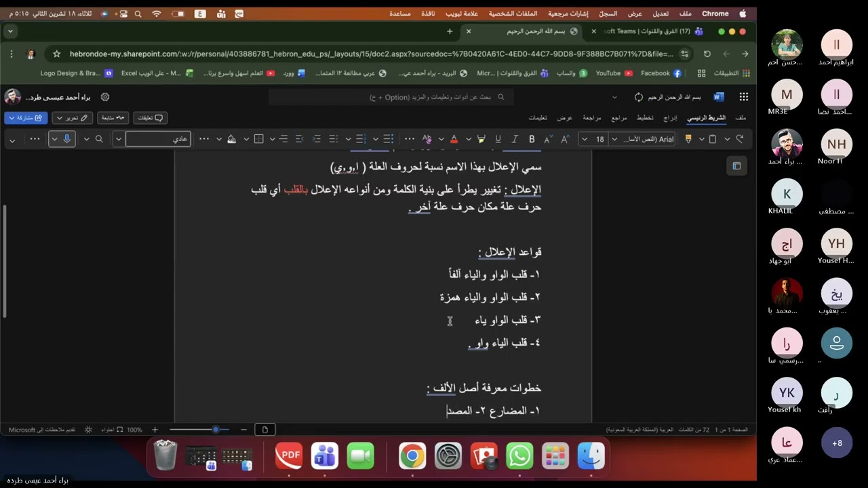The height and width of the screenshot is (488, 868).
Task: Click the Word app logo icon
Action: 719,98
